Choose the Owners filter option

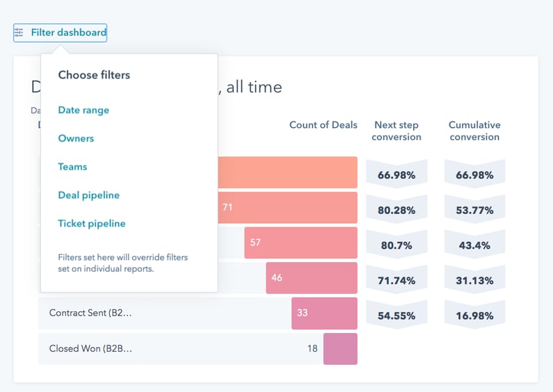[x=76, y=138]
